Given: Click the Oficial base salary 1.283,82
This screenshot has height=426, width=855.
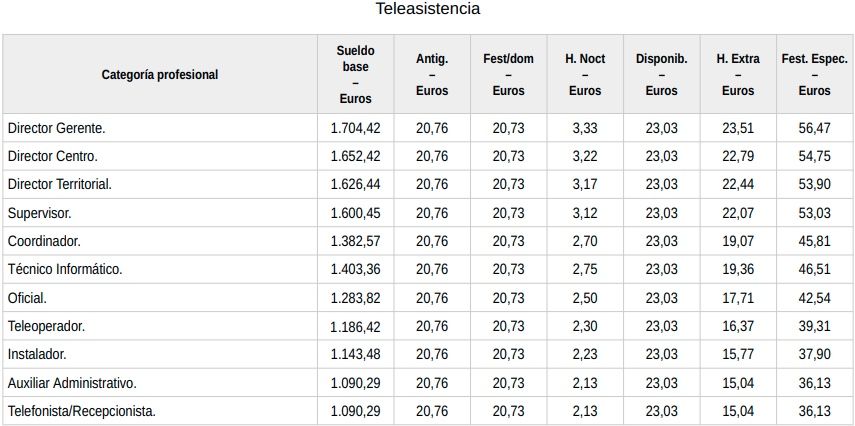Looking at the screenshot, I should click(355, 298).
